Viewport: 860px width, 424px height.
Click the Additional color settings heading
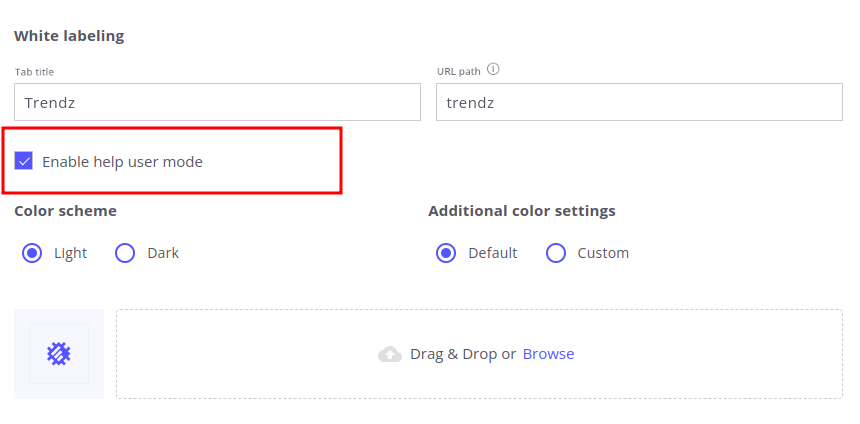521,211
